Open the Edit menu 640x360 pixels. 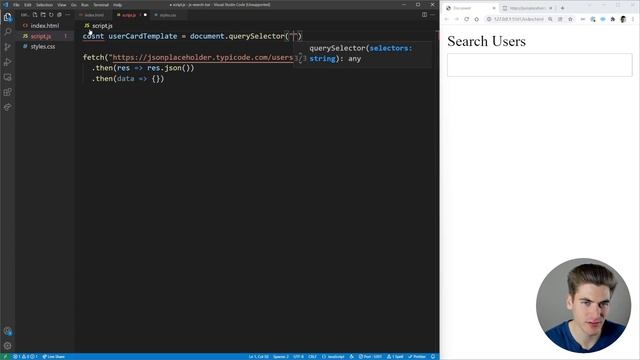pyautogui.click(x=27, y=5)
